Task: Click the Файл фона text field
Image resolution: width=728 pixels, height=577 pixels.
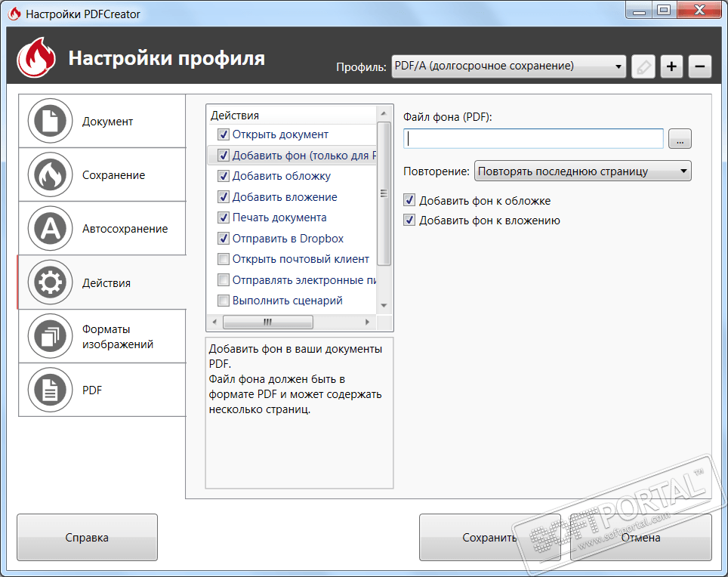Action: tap(533, 139)
